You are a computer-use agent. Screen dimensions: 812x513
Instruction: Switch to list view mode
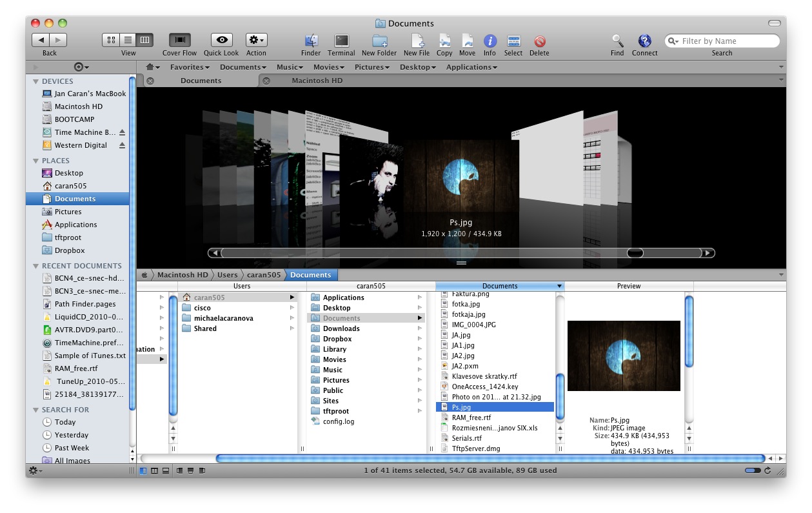coord(128,40)
